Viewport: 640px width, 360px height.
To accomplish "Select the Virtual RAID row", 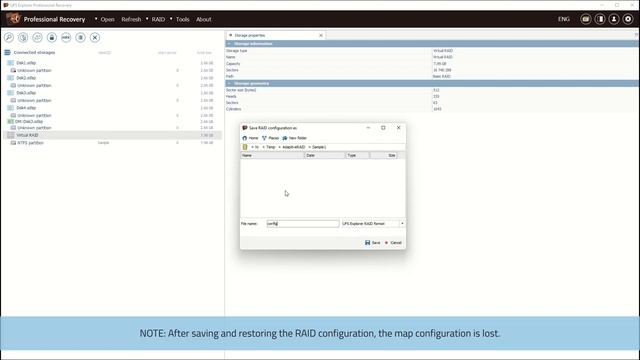I will (x=112, y=135).
